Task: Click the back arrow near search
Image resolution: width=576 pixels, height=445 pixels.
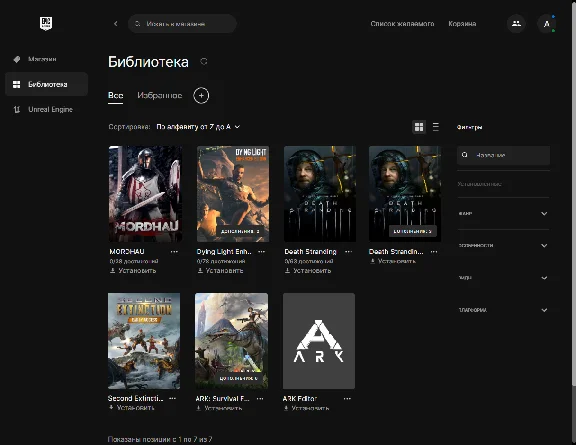Action: click(x=116, y=24)
